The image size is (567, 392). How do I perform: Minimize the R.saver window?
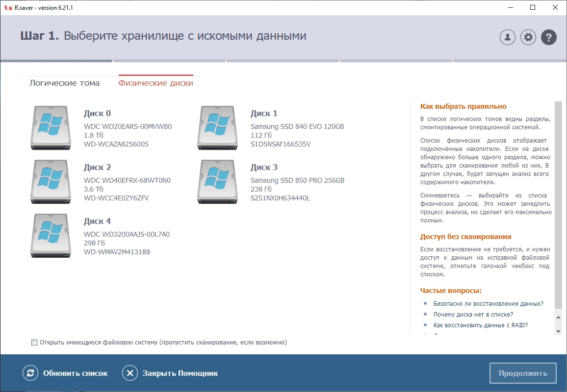511,7
